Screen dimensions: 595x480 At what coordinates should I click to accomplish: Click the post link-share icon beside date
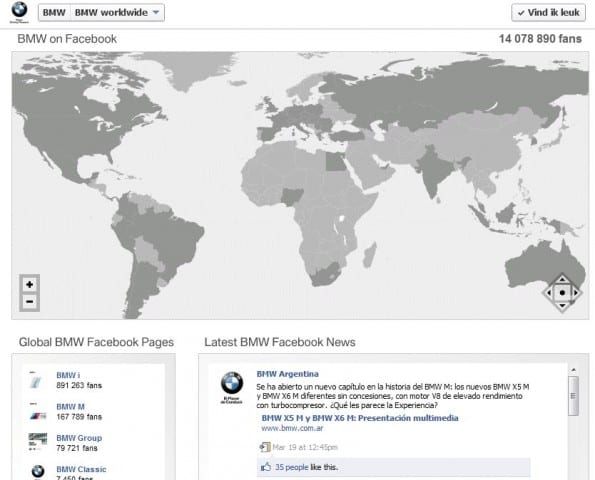pyautogui.click(x=264, y=447)
